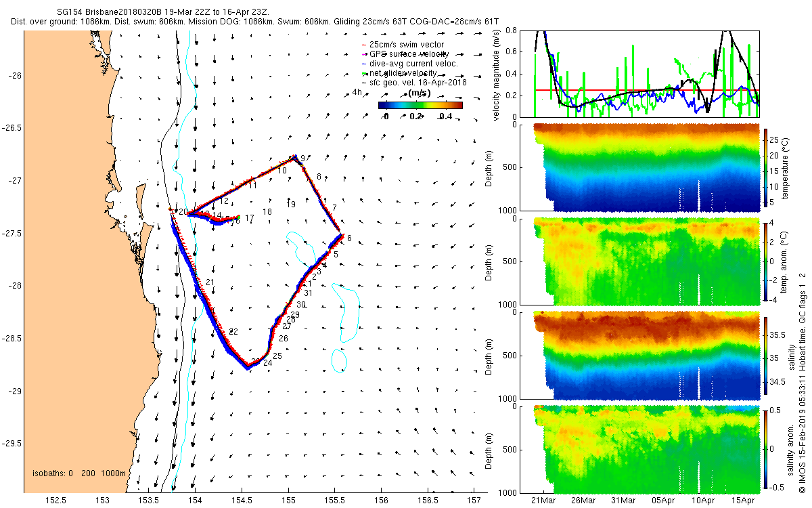The height and width of the screenshot is (508, 812).
Task: Click longitude tick label "155.5"
Action: (x=334, y=501)
